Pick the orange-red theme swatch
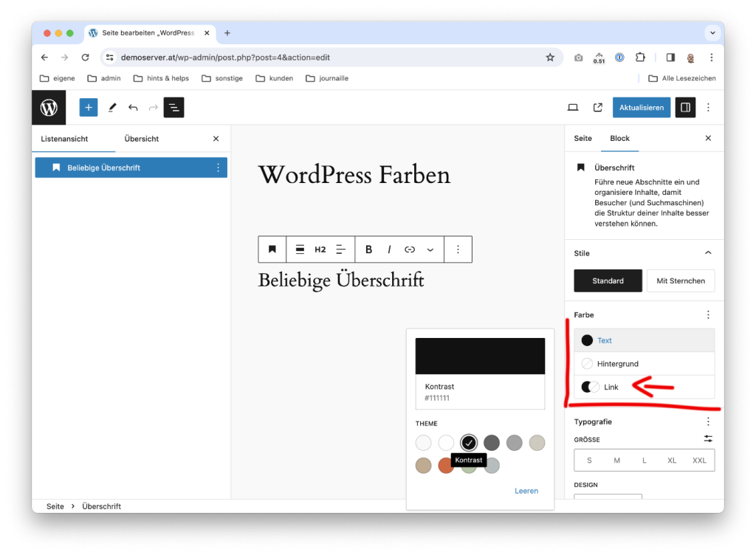This screenshot has height=555, width=756. [x=444, y=466]
